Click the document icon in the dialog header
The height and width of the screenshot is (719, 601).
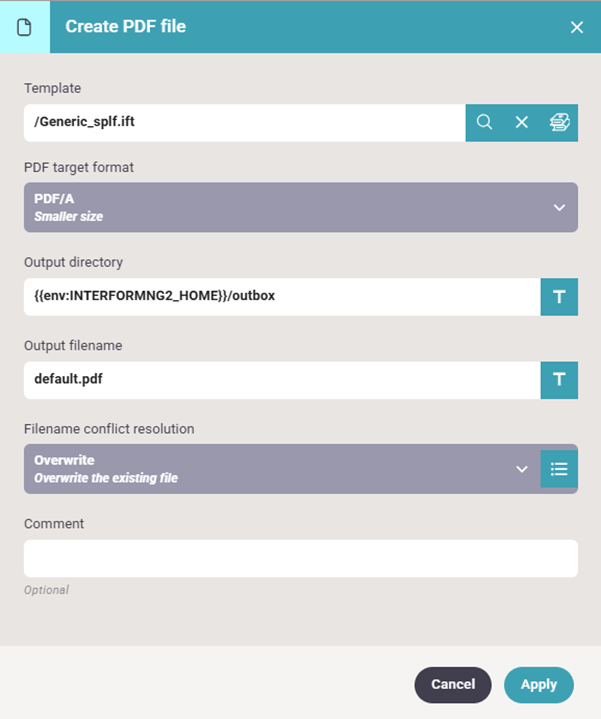(24, 27)
